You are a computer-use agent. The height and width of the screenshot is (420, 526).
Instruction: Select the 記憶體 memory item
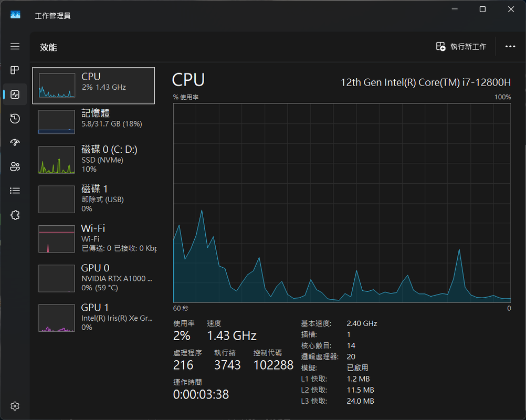tap(93, 122)
